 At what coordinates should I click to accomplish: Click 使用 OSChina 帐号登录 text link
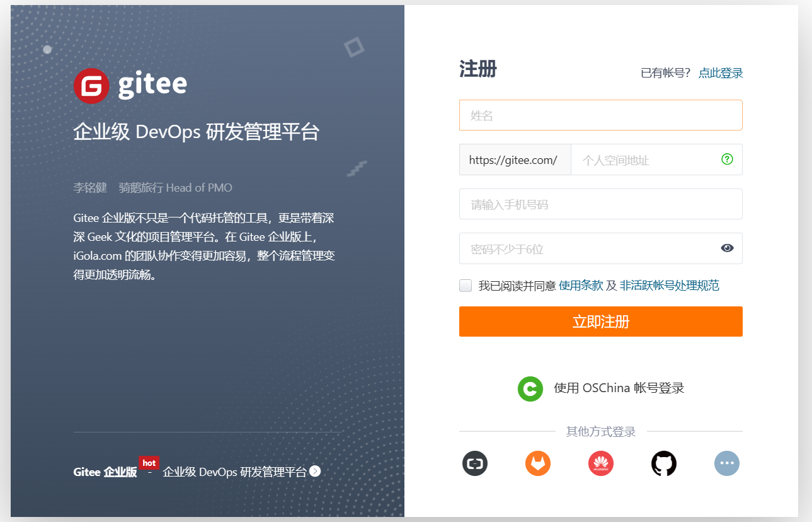619,388
